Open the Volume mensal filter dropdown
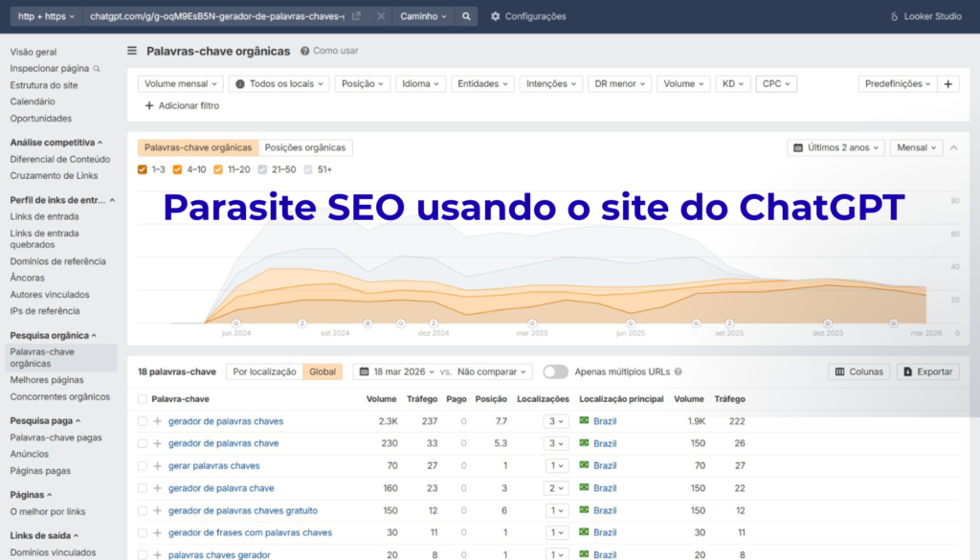980x560 pixels. coord(180,83)
